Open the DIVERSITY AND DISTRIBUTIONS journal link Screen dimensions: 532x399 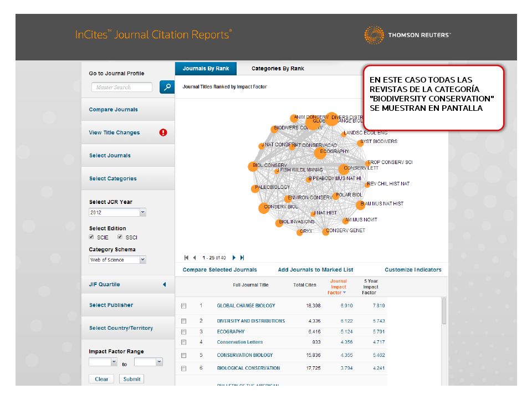click(x=250, y=321)
